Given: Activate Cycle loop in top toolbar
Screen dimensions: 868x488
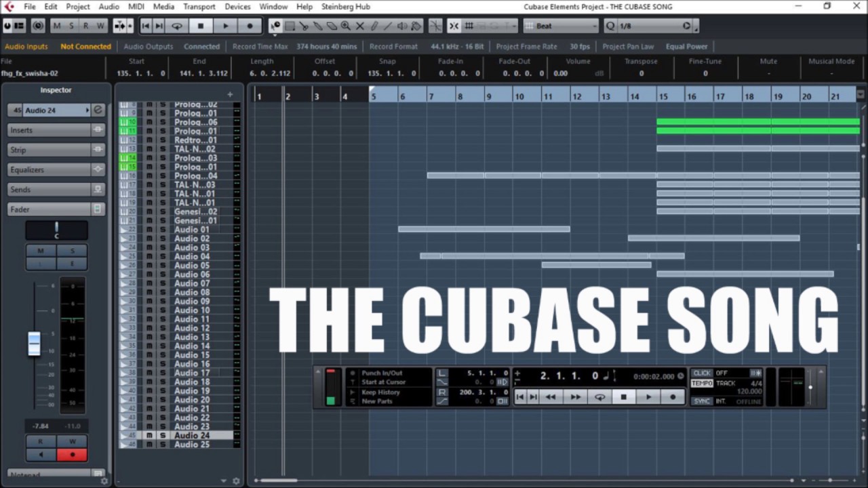Looking at the screenshot, I should [x=177, y=26].
